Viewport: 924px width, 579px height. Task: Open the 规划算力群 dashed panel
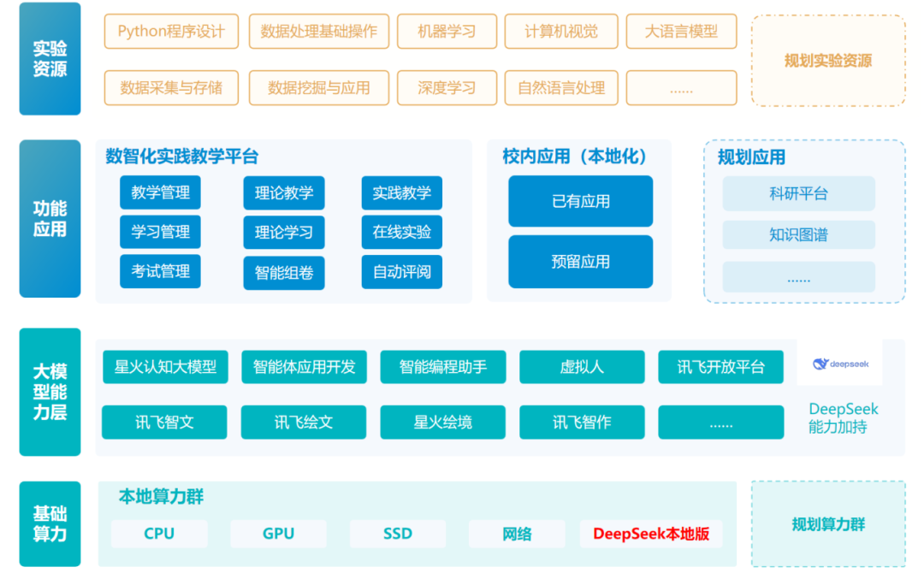pyautogui.click(x=826, y=523)
